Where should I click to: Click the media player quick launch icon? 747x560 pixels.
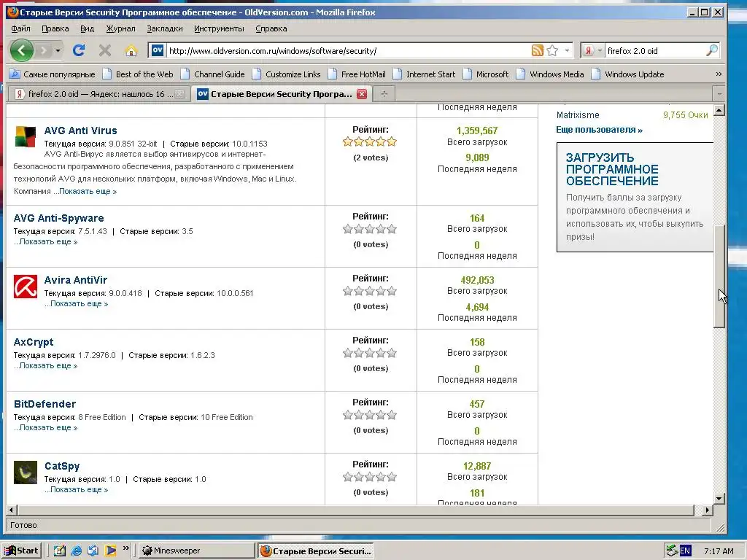pos(110,551)
